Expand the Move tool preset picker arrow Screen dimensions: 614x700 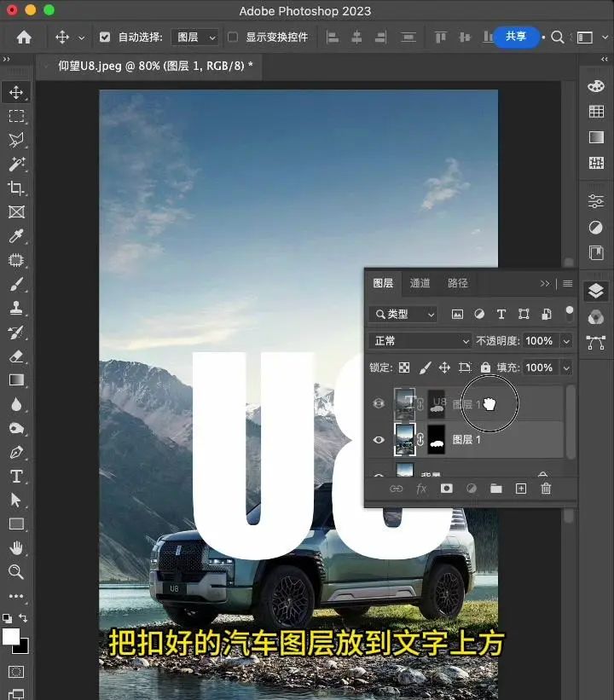pos(81,38)
